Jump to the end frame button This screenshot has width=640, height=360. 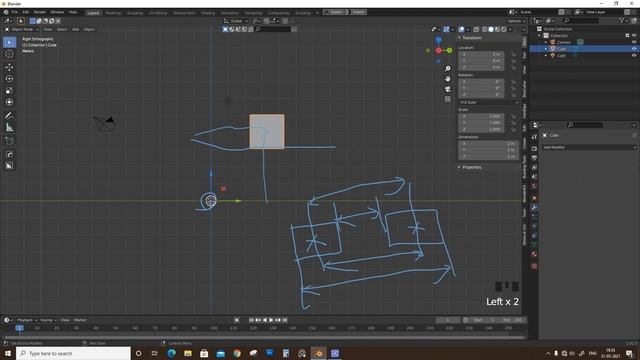click(285, 320)
